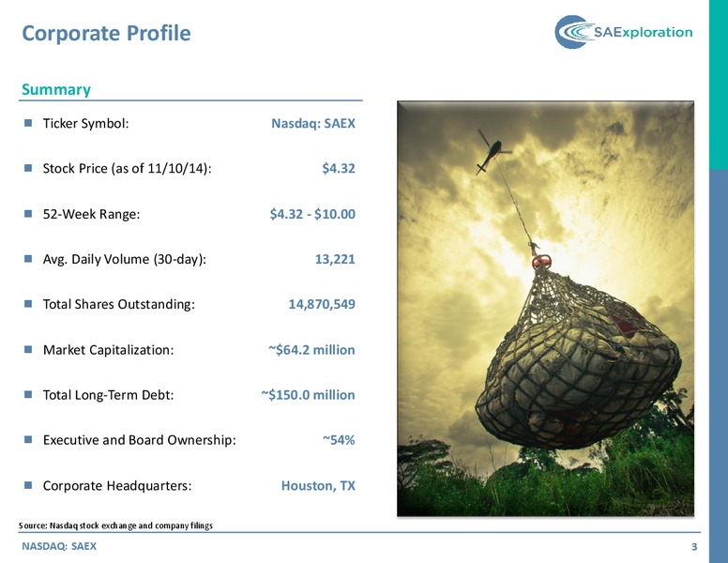This screenshot has width=728, height=563.
Task: Click Total Shares Outstanding label
Action: click(119, 304)
